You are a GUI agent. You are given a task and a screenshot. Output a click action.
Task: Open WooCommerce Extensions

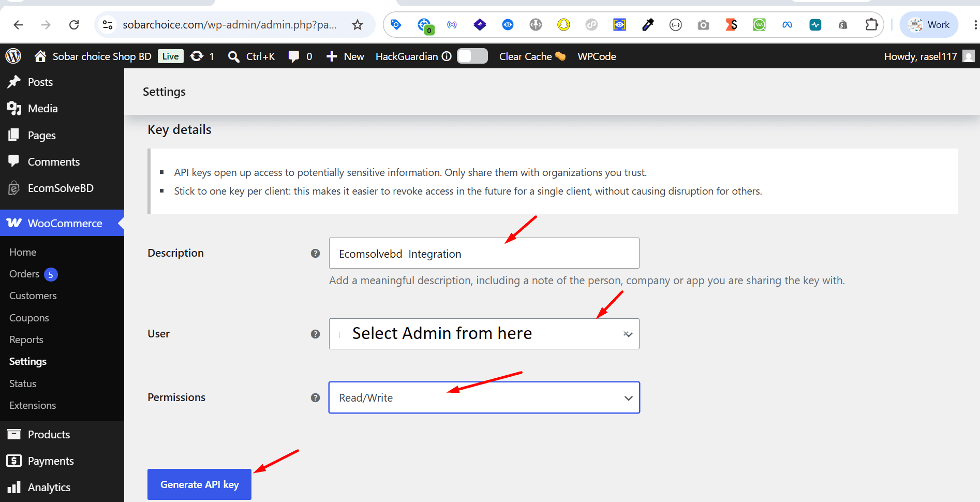coord(33,405)
